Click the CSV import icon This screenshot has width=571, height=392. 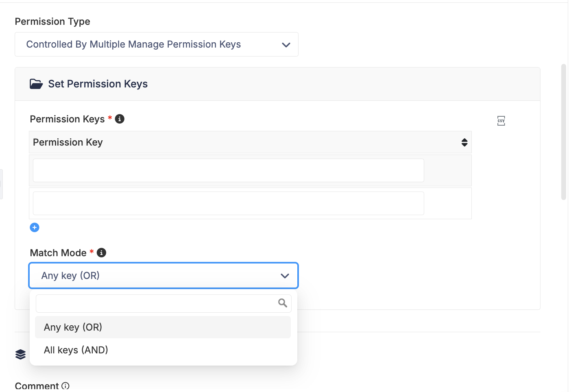tap(501, 121)
